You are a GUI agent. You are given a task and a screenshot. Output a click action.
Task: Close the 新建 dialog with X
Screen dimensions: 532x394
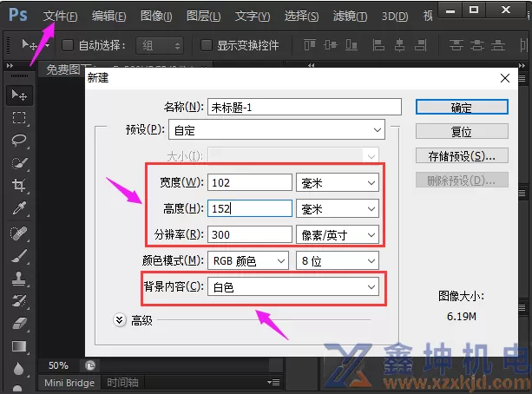coord(505,78)
